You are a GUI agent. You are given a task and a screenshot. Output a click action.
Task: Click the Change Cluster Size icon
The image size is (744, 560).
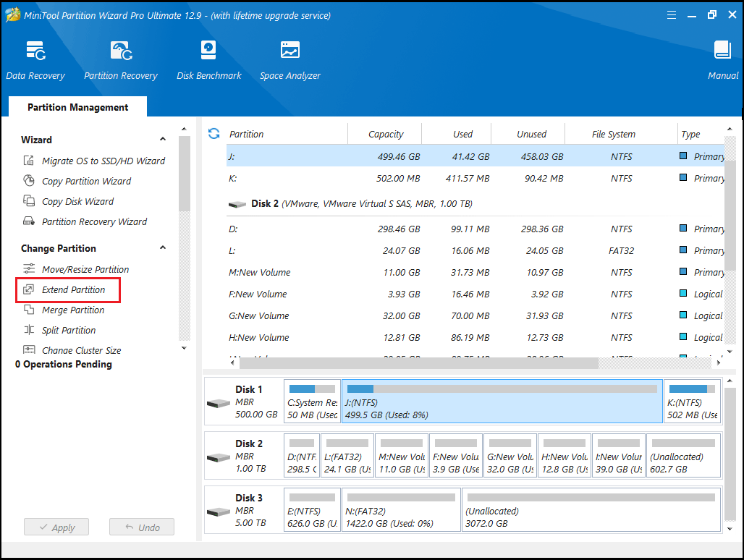tap(29, 350)
